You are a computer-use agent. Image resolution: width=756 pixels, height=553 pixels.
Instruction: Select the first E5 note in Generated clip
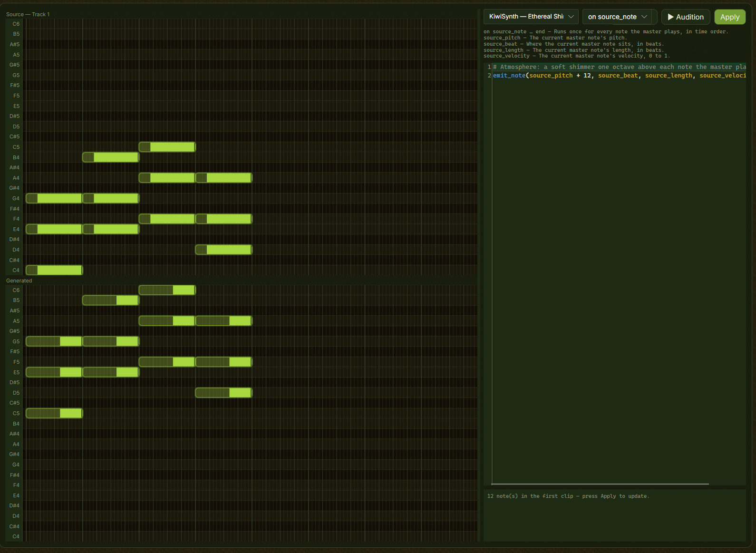point(54,372)
